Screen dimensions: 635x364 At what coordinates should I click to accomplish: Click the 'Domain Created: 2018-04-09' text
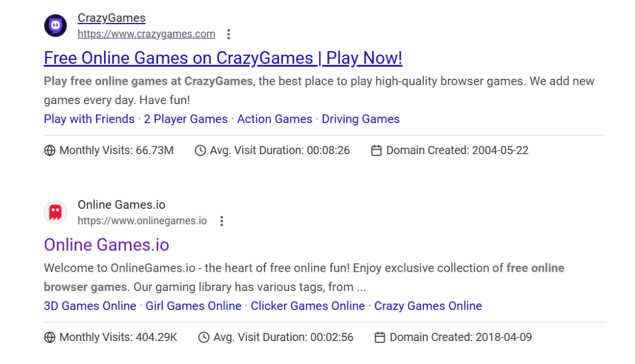[461, 338]
